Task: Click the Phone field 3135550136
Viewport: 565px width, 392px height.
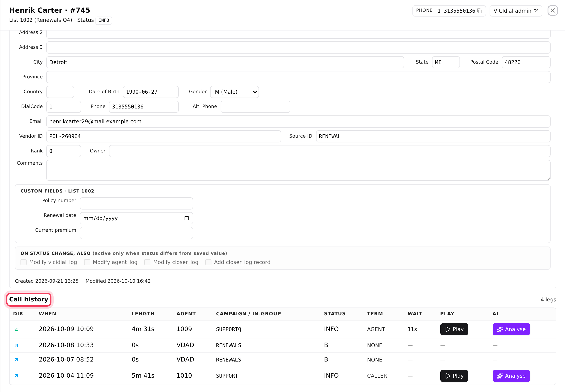Action: click(144, 106)
